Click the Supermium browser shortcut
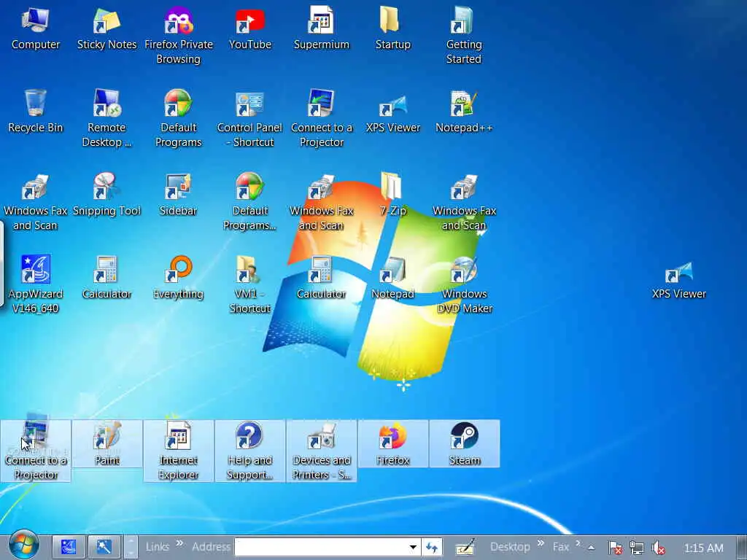Screen dimensions: 747x560 pos(321,28)
